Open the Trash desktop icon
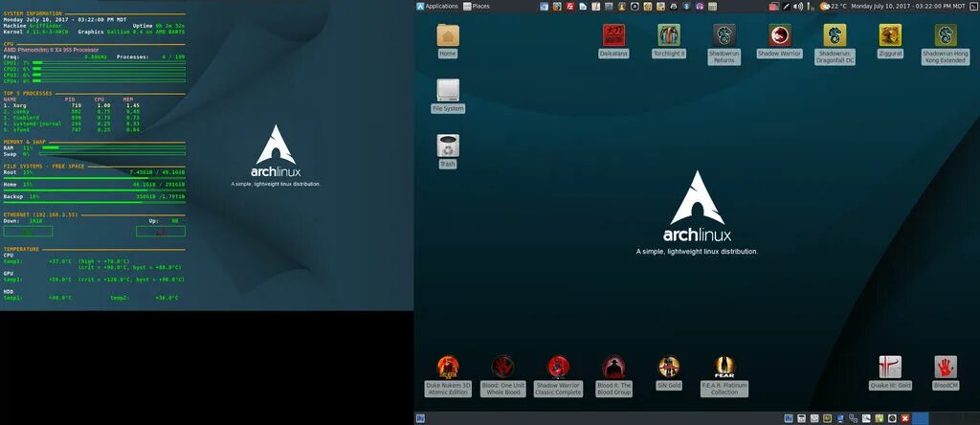Viewport: 980px width, 425px height. pos(448,146)
